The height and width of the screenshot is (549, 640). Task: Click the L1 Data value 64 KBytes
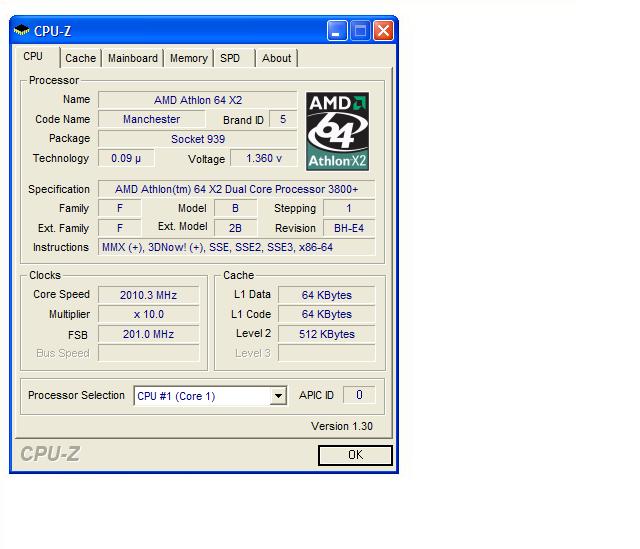(327, 295)
